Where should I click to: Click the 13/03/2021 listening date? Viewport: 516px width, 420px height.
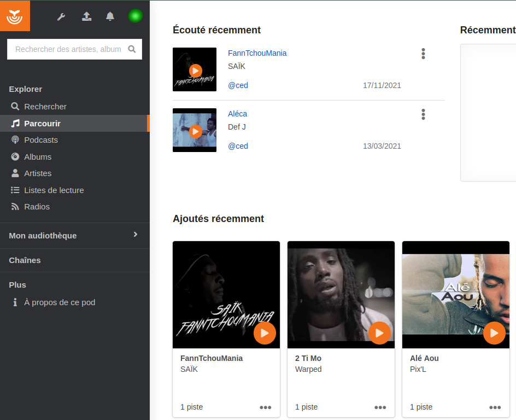(382, 146)
